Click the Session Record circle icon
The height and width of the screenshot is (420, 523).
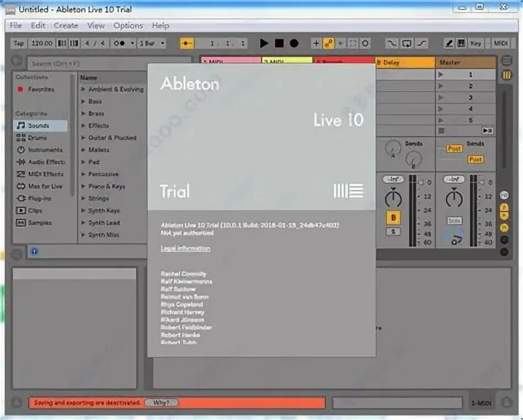point(365,44)
